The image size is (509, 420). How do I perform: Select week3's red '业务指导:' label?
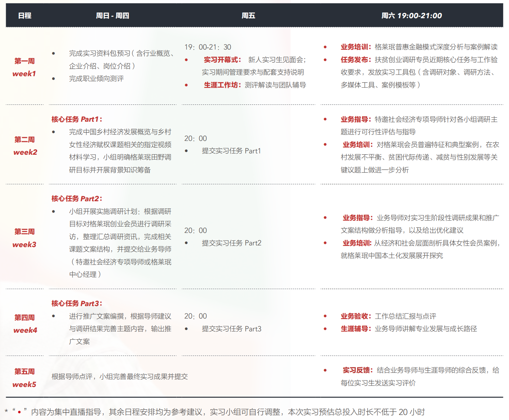click(x=358, y=218)
